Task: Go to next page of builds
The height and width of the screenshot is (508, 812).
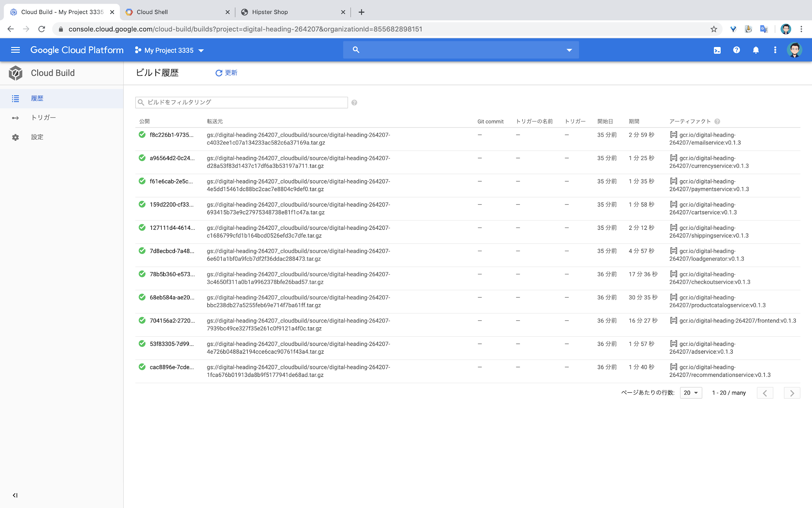Action: click(x=792, y=393)
